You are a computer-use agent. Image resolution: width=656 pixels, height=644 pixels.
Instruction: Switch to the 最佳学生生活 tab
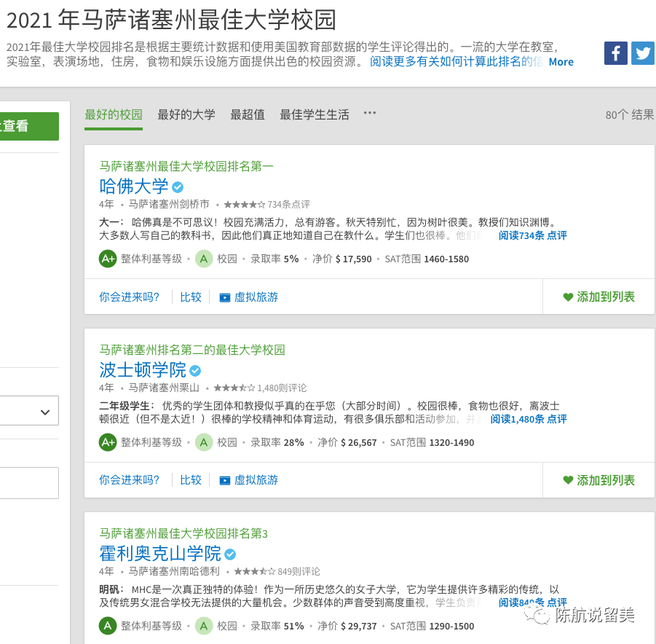pyautogui.click(x=315, y=114)
